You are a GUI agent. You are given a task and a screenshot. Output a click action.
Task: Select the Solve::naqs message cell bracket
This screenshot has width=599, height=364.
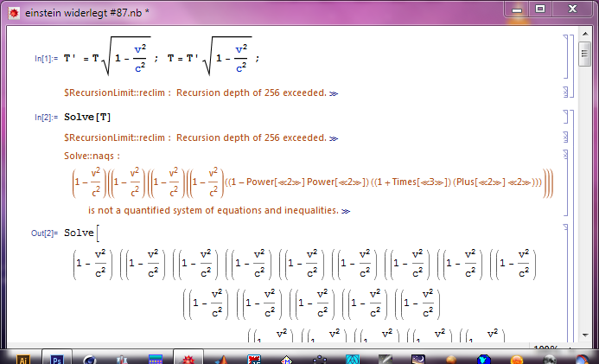click(x=566, y=183)
